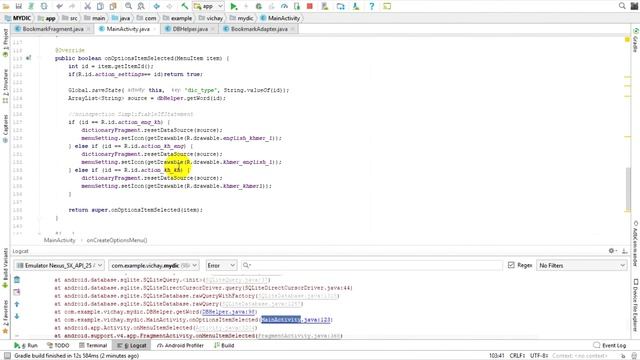
Task: Click the Undo arrow icon
Action: click(60, 6)
